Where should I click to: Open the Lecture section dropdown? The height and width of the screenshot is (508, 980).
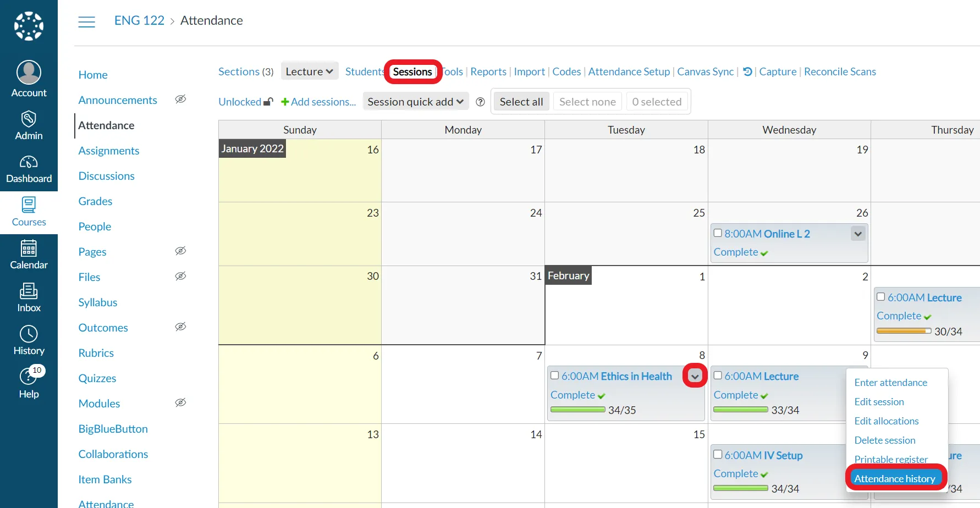[310, 71]
